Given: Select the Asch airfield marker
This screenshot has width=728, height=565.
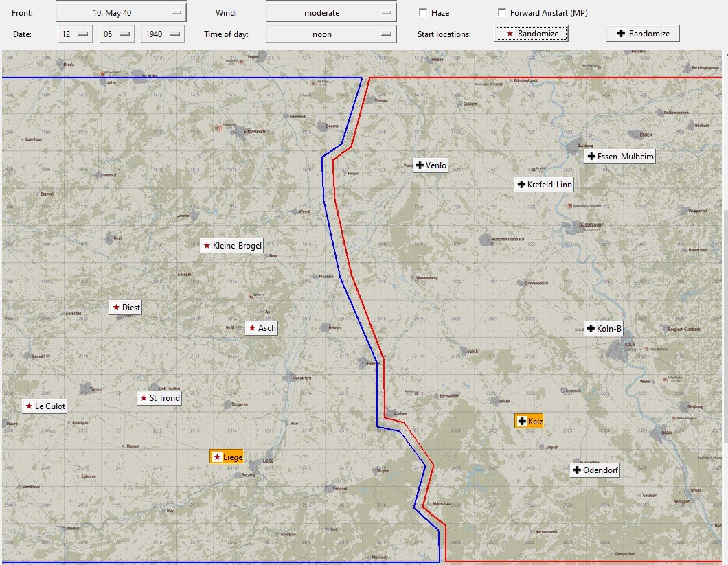Looking at the screenshot, I should tap(262, 327).
